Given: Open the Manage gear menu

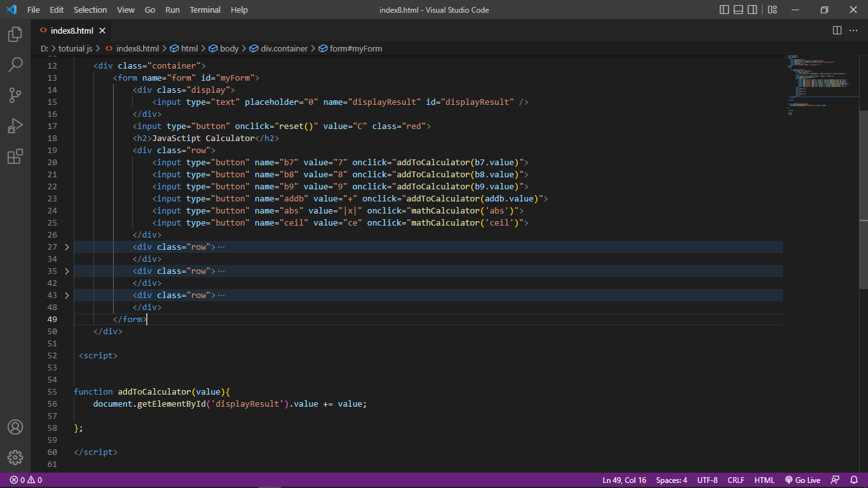Looking at the screenshot, I should pos(15,457).
